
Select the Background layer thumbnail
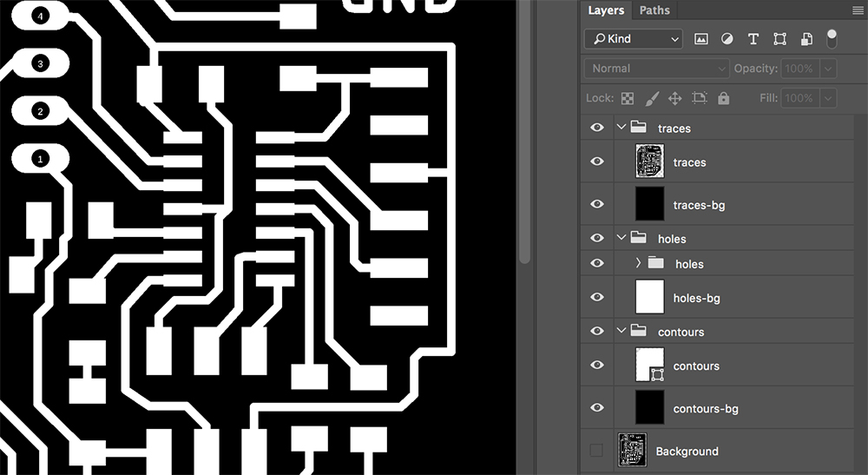(632, 450)
